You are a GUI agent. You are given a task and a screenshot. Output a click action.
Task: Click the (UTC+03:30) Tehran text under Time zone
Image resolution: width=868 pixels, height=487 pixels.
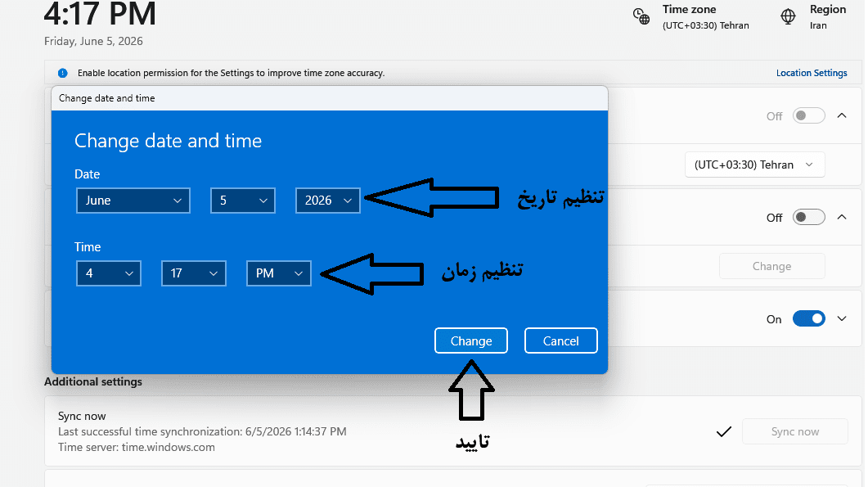[x=706, y=25]
